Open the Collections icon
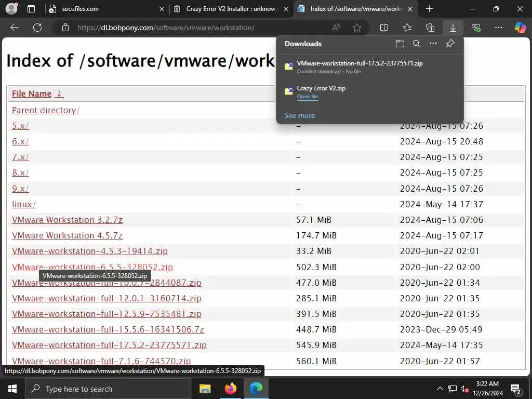The image size is (532, 399). click(x=430, y=28)
